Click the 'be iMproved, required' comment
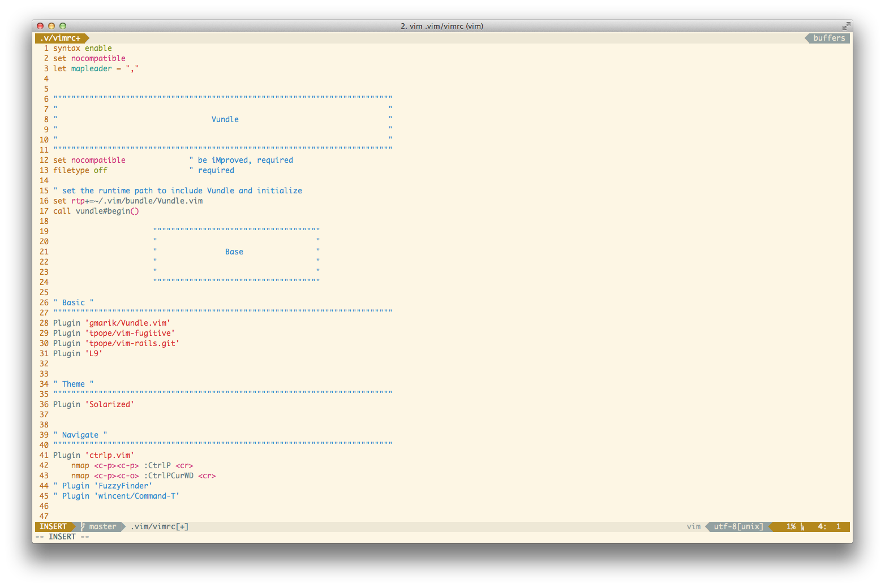 (241, 160)
